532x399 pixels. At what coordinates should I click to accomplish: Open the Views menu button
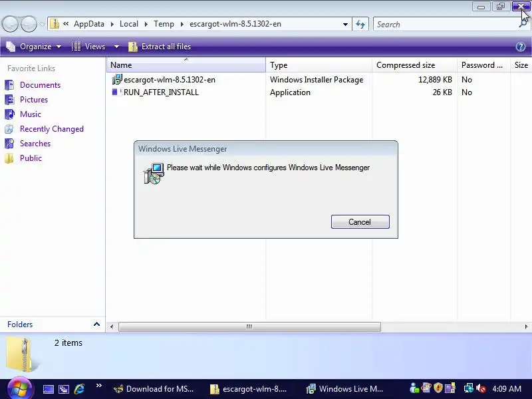89,47
